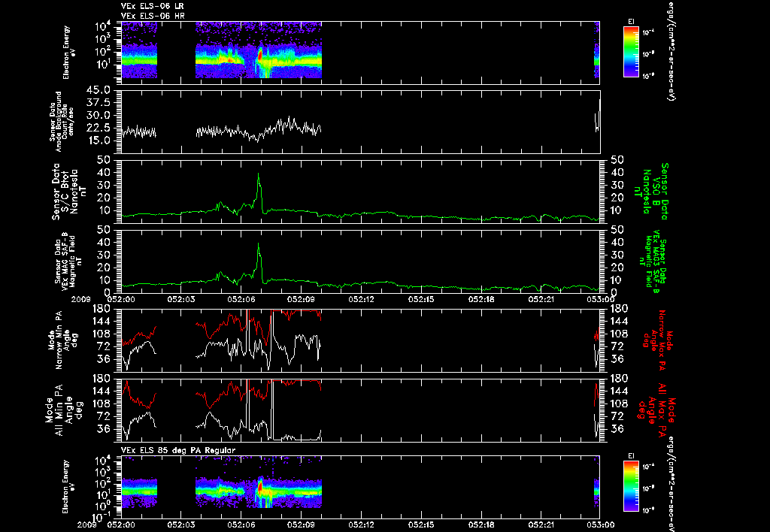Viewport: 770px width, 532px height.
Task: Select the green "VSO B Nanotesla" right axis label
Action: (650, 192)
